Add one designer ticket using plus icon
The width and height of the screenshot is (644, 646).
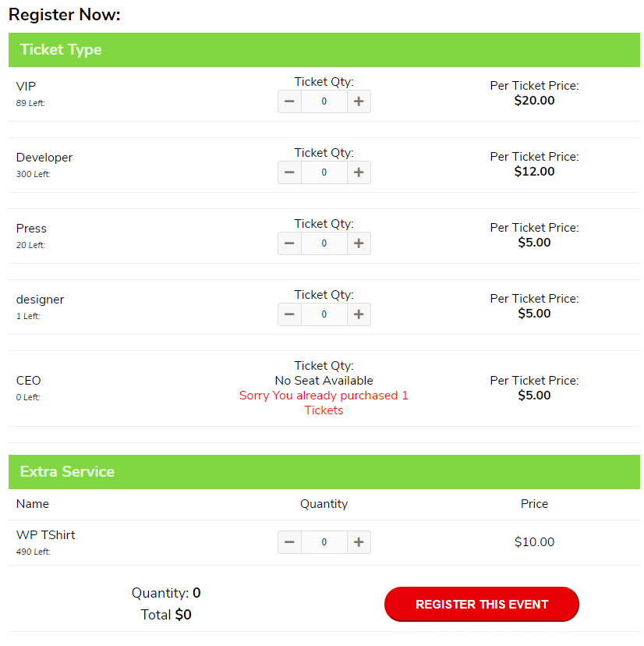coord(358,314)
